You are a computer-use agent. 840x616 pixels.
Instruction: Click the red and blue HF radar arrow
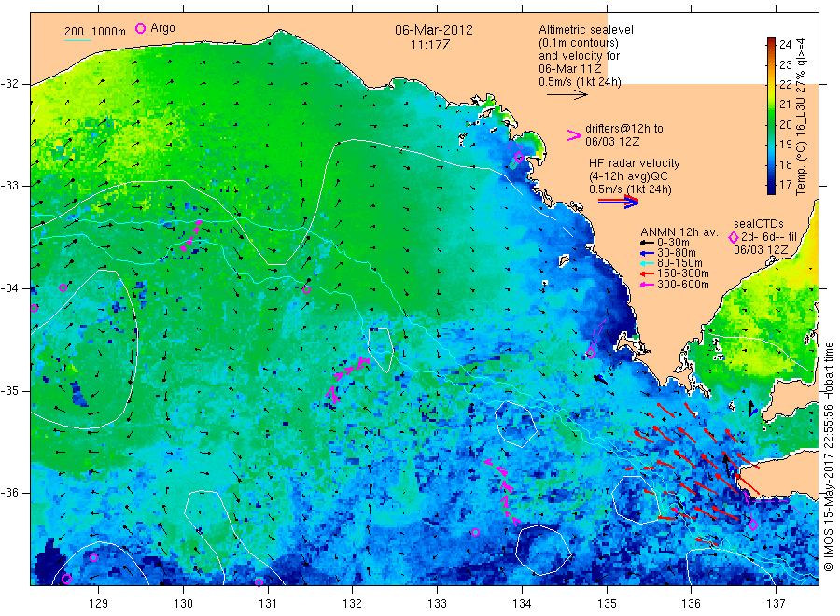pyautogui.click(x=618, y=202)
